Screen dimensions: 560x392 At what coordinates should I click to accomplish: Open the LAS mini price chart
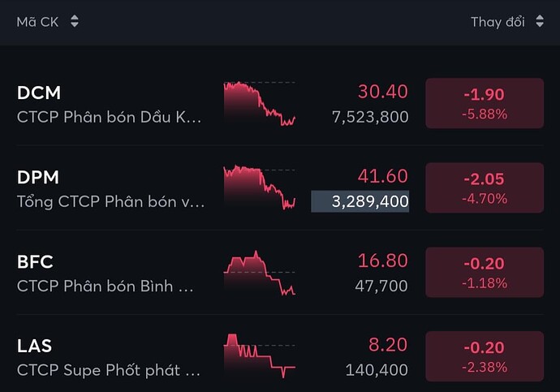pos(260,355)
